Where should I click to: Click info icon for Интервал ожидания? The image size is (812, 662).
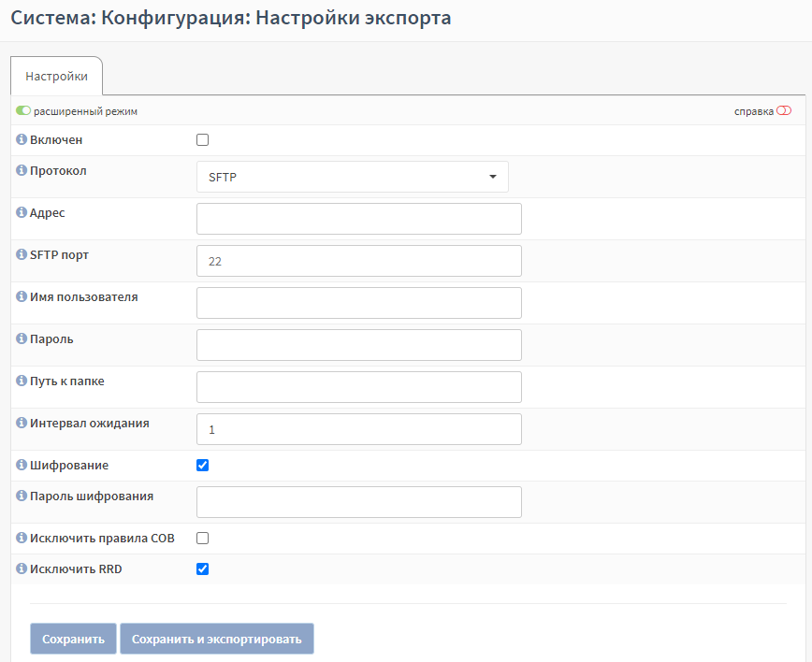pos(22,423)
